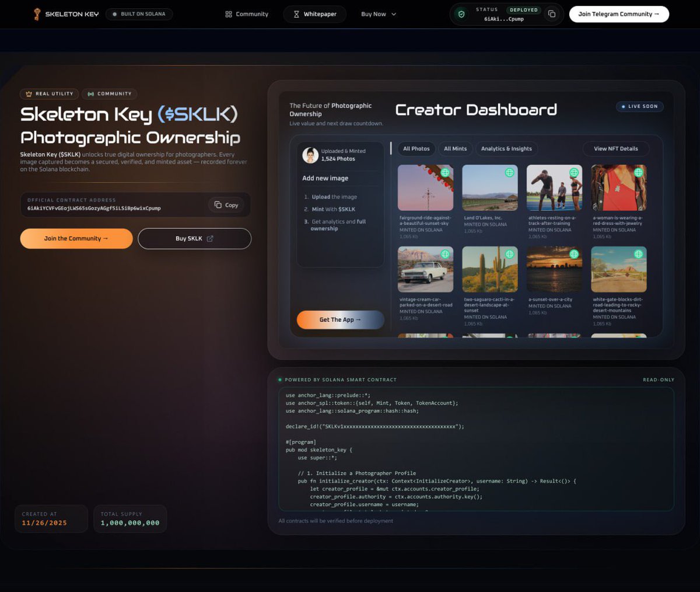
Task: Click Powered by Solana Smart Contract label
Action: click(x=341, y=380)
